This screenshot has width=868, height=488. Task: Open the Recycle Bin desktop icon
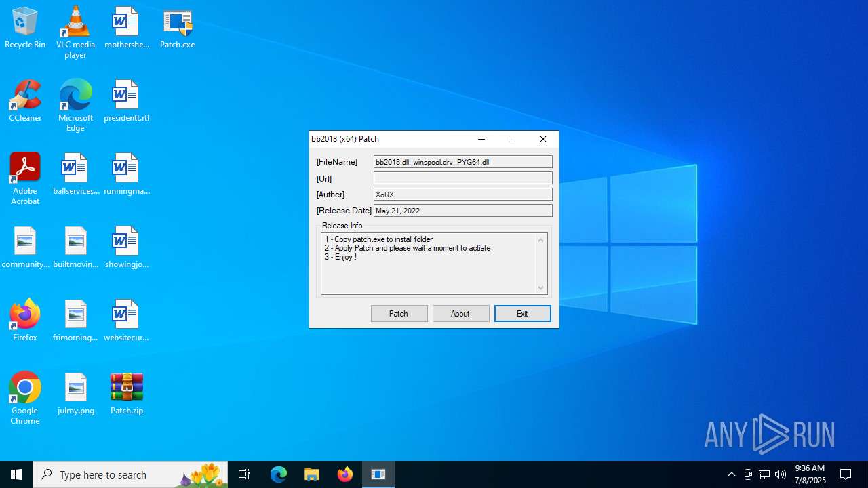pos(25,28)
